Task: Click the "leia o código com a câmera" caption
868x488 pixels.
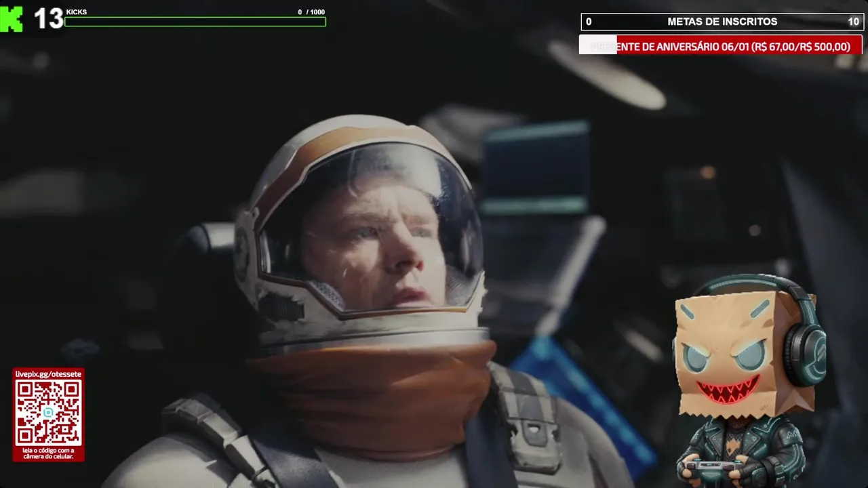Action: [x=48, y=453]
